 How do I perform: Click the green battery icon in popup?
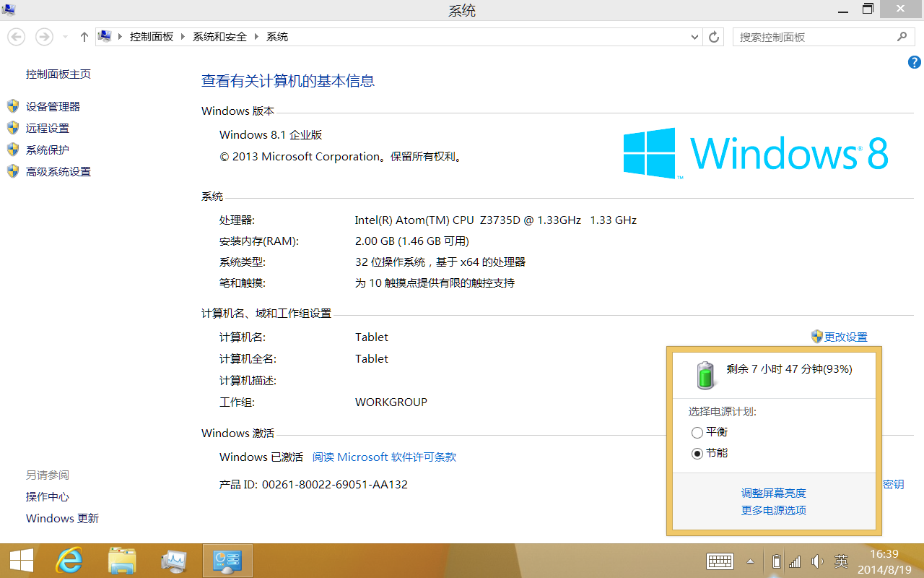705,376
